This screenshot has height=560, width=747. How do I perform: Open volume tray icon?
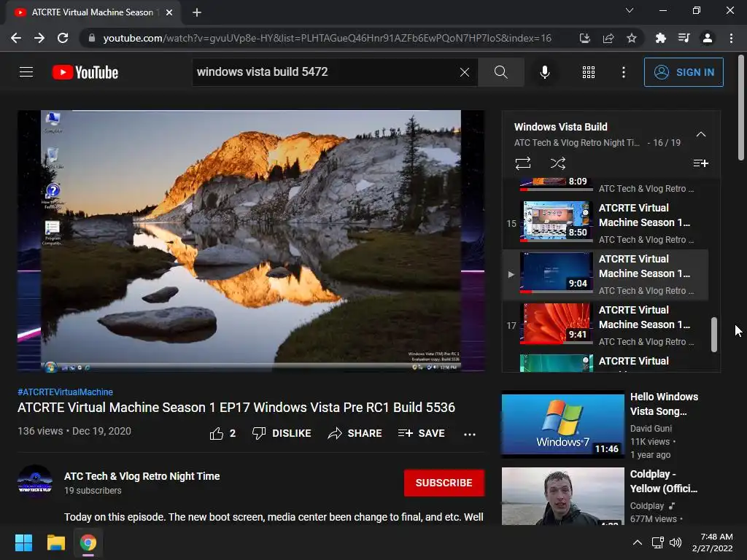click(x=676, y=542)
